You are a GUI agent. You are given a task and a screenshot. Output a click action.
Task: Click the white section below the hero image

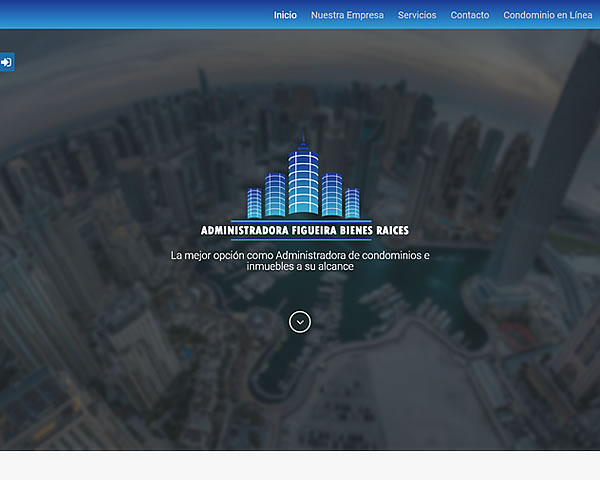point(300,466)
